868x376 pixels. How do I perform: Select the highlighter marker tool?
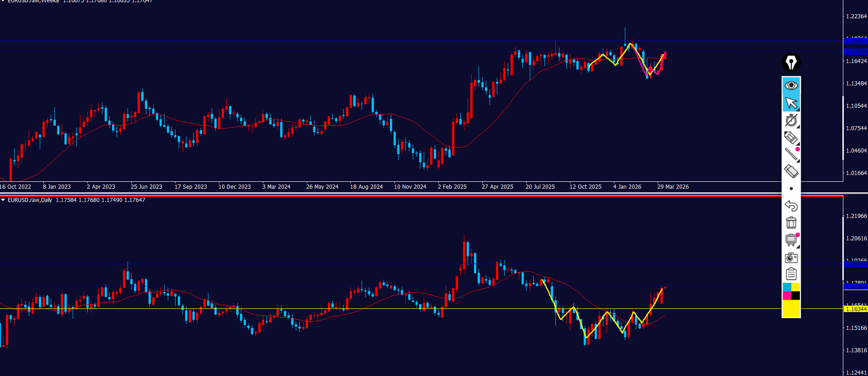point(791,138)
